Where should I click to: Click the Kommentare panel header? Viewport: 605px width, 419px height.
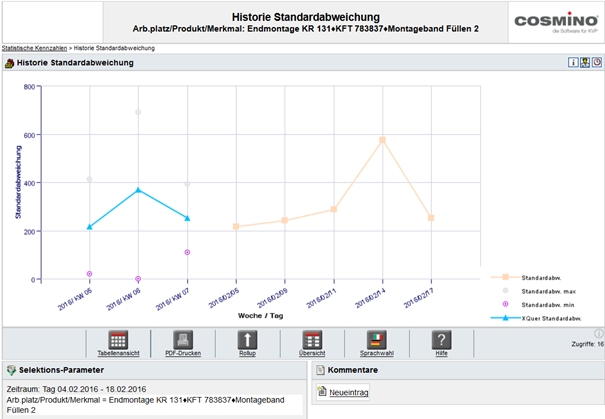pyautogui.click(x=350, y=370)
